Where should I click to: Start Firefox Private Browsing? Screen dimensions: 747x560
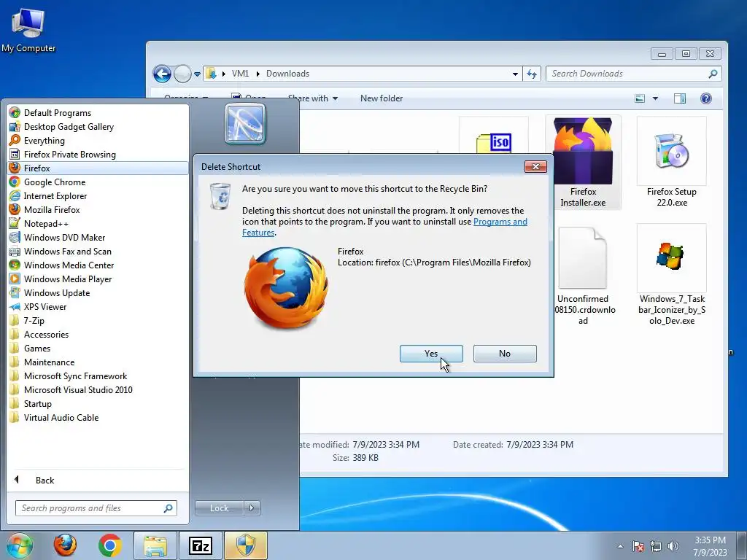[98, 155]
